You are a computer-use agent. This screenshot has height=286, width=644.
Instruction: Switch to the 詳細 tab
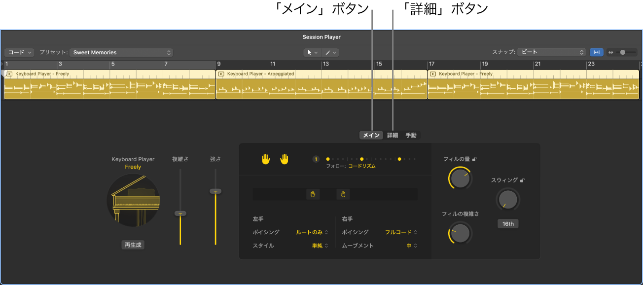click(392, 135)
